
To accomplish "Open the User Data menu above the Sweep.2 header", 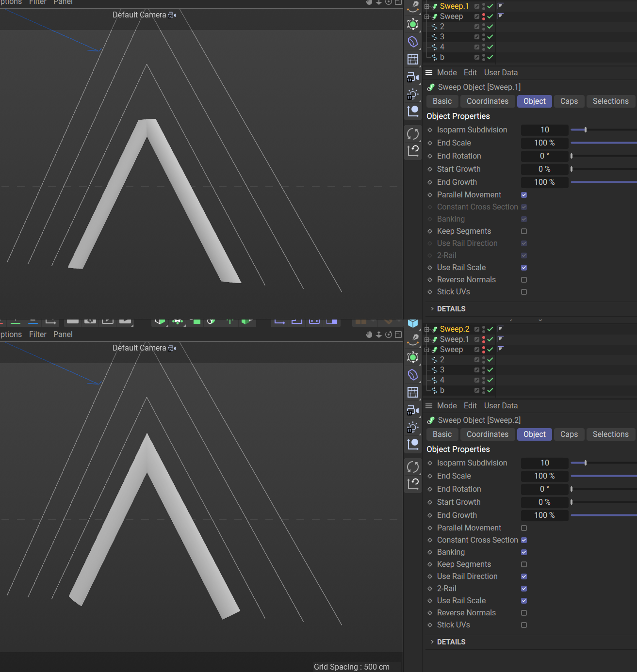I will [x=501, y=406].
